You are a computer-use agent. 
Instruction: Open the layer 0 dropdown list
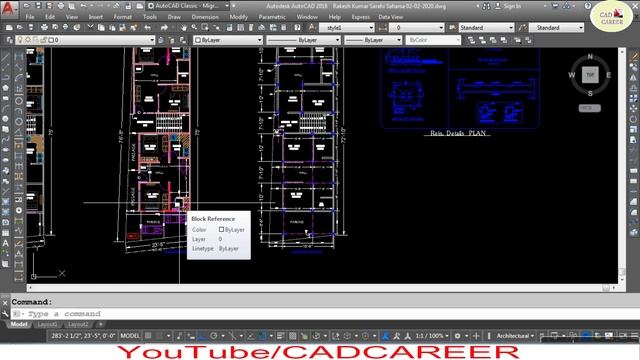85,40
